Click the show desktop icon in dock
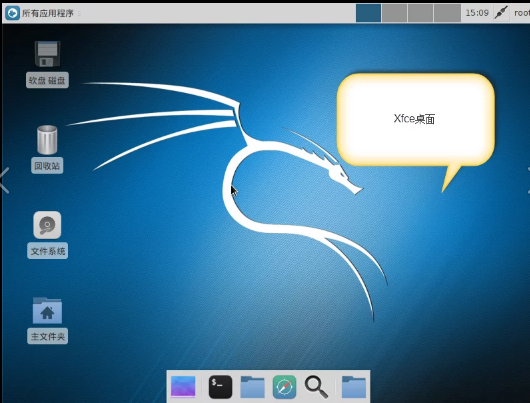This screenshot has width=530, height=403. (183, 386)
